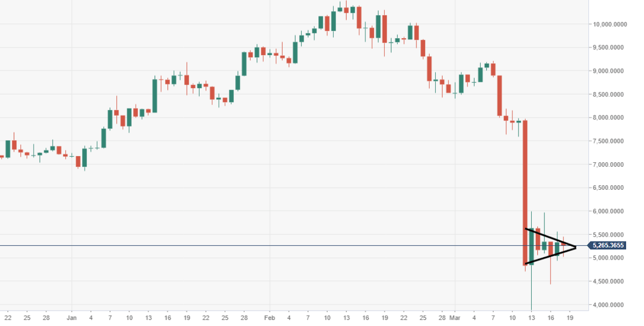Click the 10,000.0000 price axis label
The height and width of the screenshot is (326, 644).
pos(609,24)
